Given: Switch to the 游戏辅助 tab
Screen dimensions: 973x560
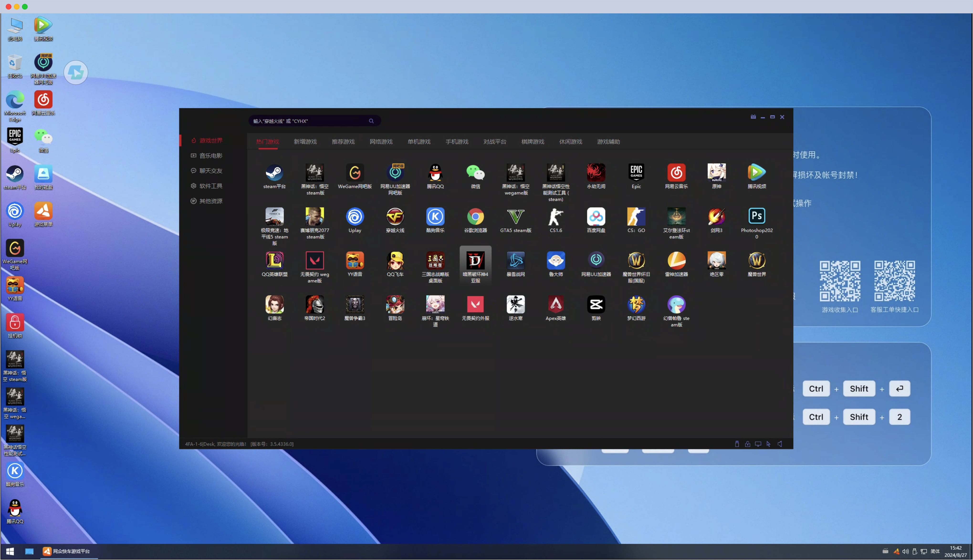Looking at the screenshot, I should tap(608, 142).
